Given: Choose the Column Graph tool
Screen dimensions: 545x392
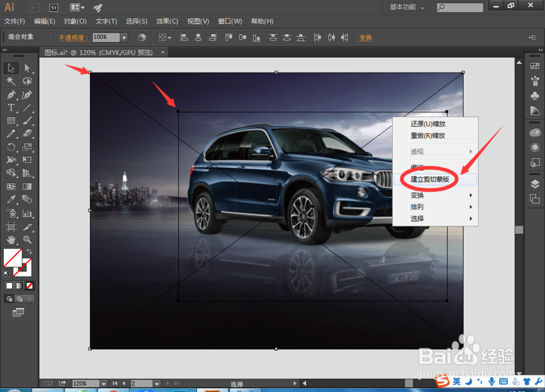Looking at the screenshot, I should 27,213.
